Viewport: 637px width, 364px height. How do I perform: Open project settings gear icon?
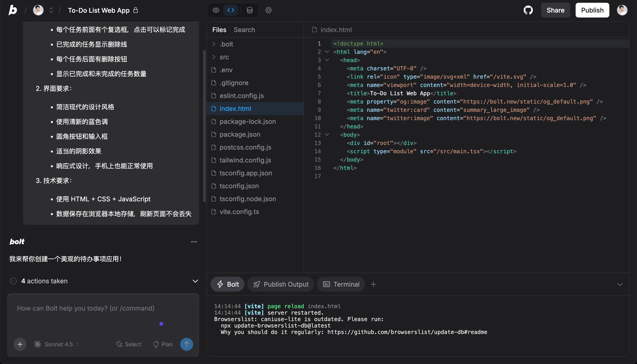point(268,10)
